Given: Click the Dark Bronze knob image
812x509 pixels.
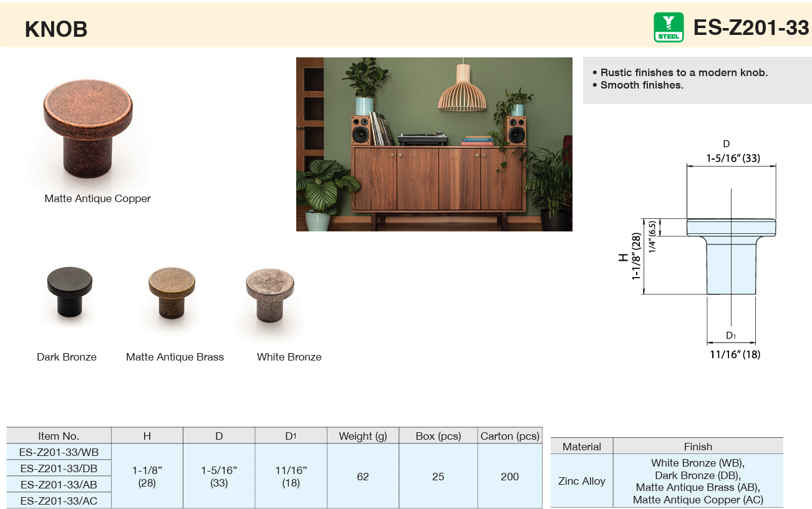Looking at the screenshot, I should 69,292.
